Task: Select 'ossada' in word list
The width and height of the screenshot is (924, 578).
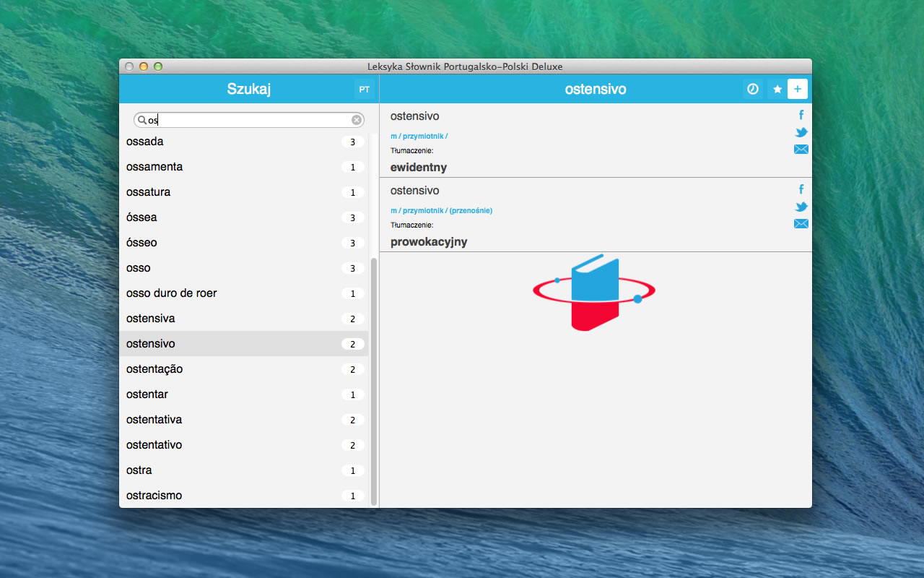Action: pos(244,142)
